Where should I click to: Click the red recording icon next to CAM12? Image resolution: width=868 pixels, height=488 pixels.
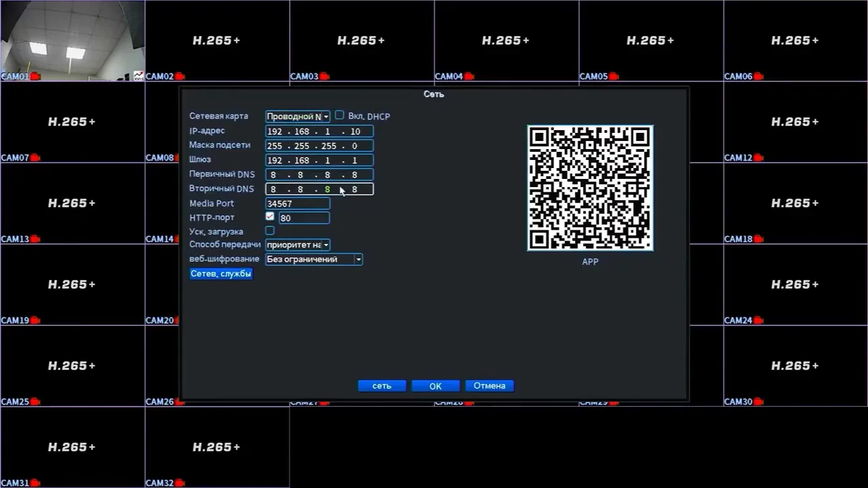click(x=758, y=158)
